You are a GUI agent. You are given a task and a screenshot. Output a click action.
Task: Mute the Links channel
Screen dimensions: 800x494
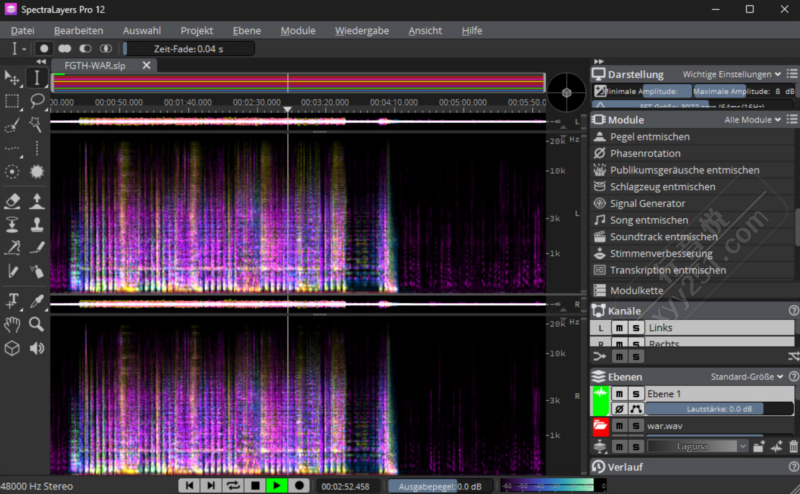(x=619, y=328)
